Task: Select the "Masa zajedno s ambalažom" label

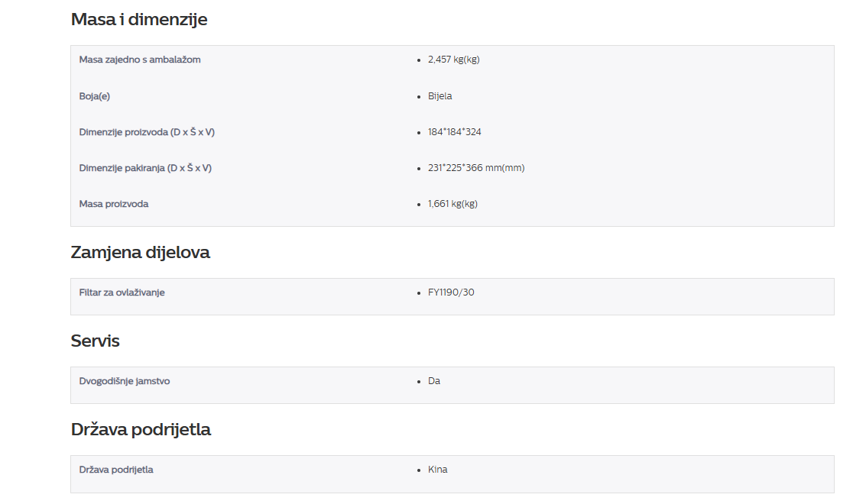Action: point(140,60)
